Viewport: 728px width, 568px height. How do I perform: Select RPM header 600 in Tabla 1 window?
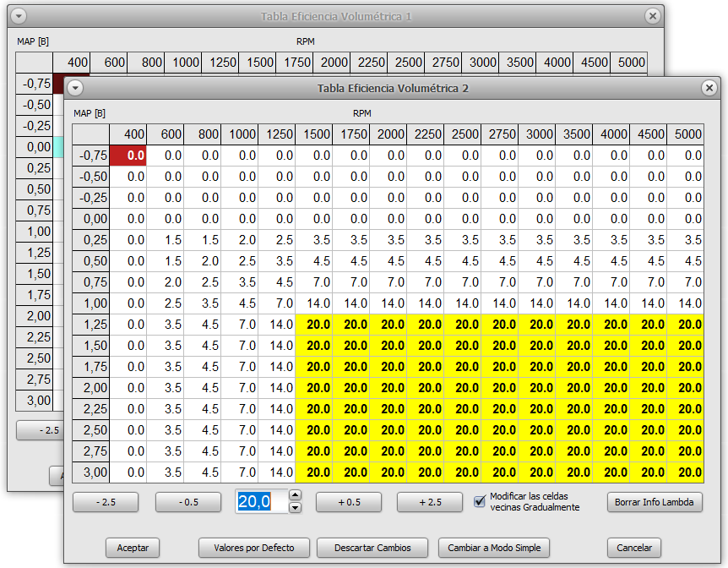[x=109, y=63]
